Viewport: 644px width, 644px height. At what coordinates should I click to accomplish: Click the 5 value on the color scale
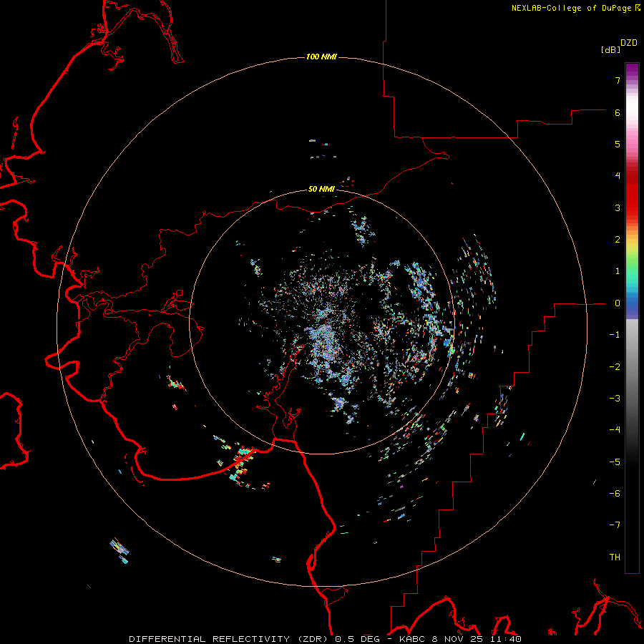618,144
